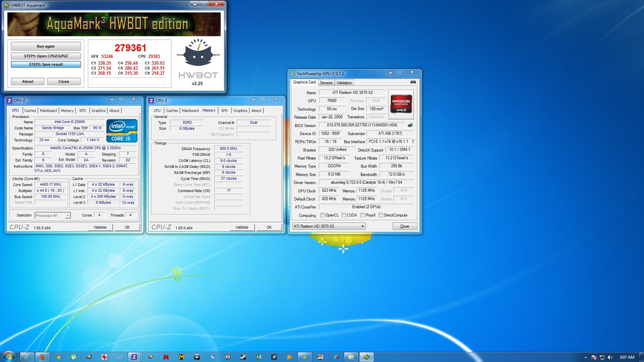Open GIMP from the taskbar
Image resolution: width=644 pixels, height=362 pixels.
click(x=89, y=357)
